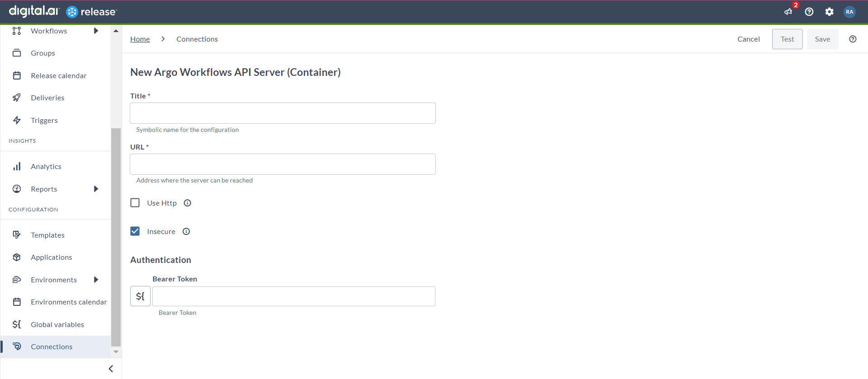Open the RA user avatar menu
Screen dimensions: 868x379
point(849,12)
